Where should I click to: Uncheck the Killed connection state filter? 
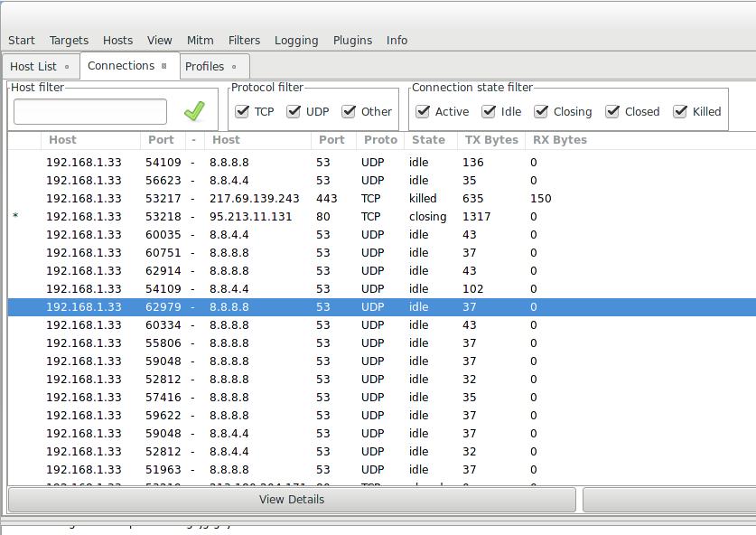pos(680,111)
